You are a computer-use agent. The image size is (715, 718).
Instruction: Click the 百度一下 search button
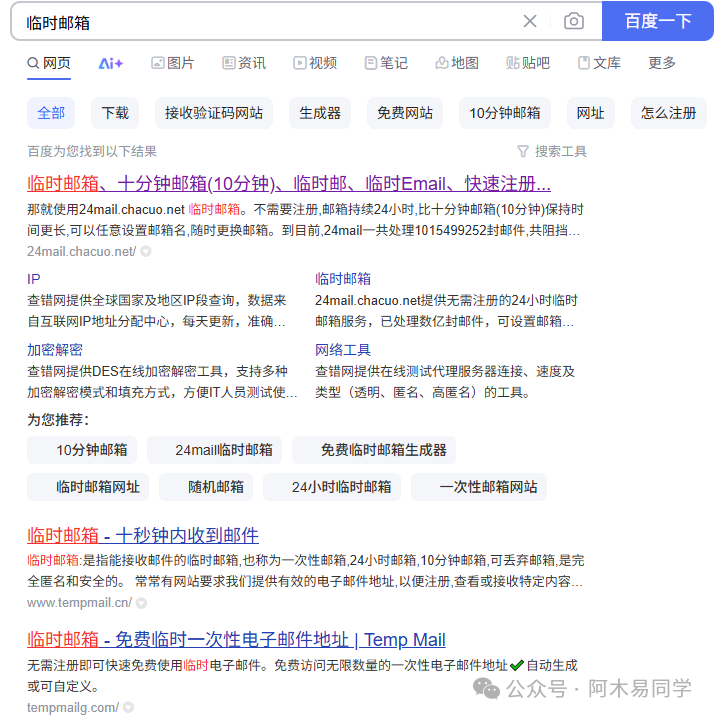pyautogui.click(x=657, y=21)
